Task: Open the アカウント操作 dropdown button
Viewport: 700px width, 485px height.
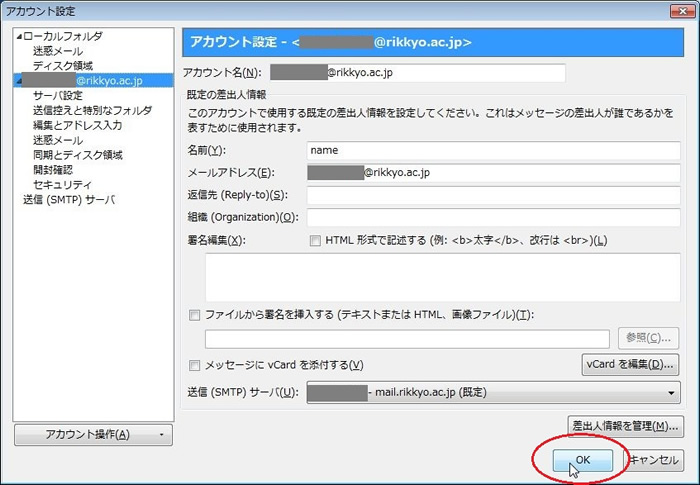Action: click(x=93, y=435)
